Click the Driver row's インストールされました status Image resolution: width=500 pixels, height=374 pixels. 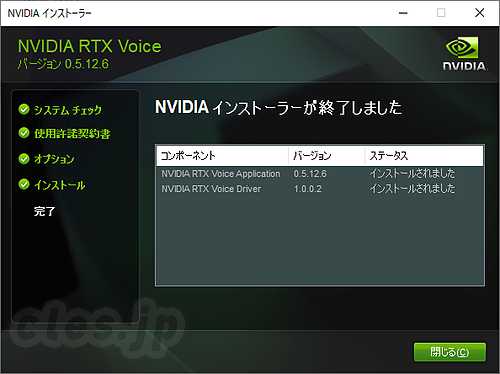tap(412, 188)
